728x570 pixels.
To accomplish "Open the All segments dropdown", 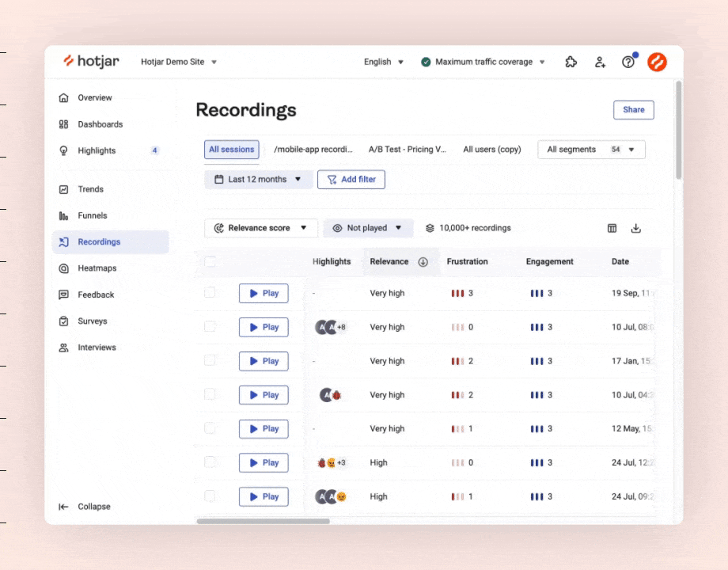I will tap(591, 150).
